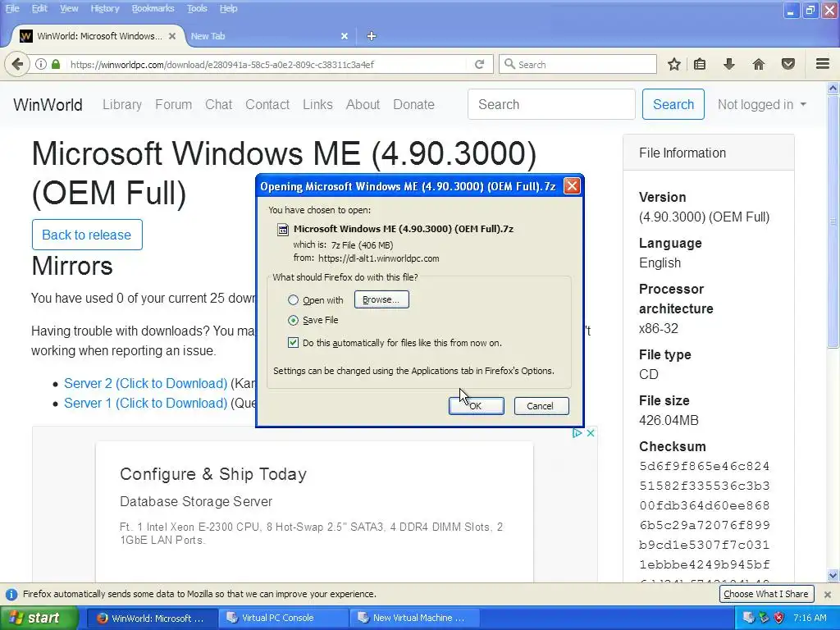The height and width of the screenshot is (630, 840).
Task: Open the Help menu
Action: pyautogui.click(x=228, y=8)
